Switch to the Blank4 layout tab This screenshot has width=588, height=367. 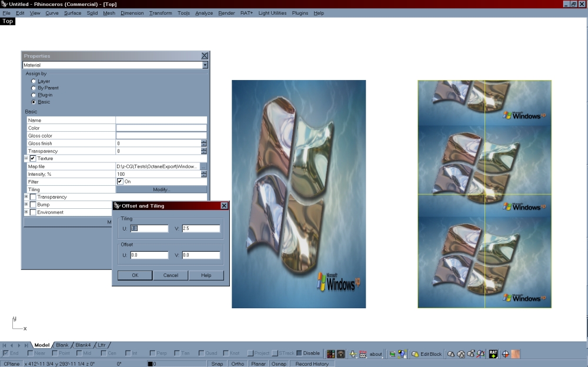coord(83,345)
